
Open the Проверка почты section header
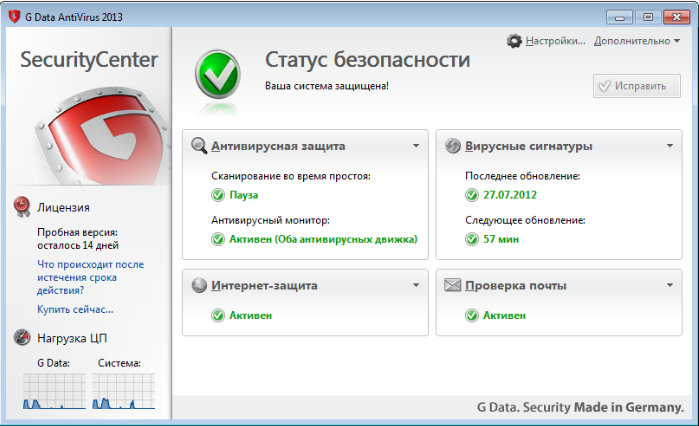point(516,286)
